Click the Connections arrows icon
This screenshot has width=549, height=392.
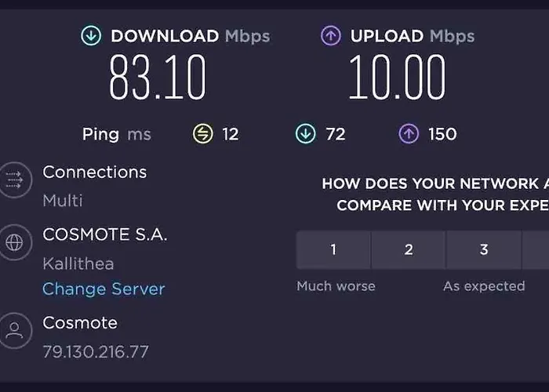click(x=14, y=180)
